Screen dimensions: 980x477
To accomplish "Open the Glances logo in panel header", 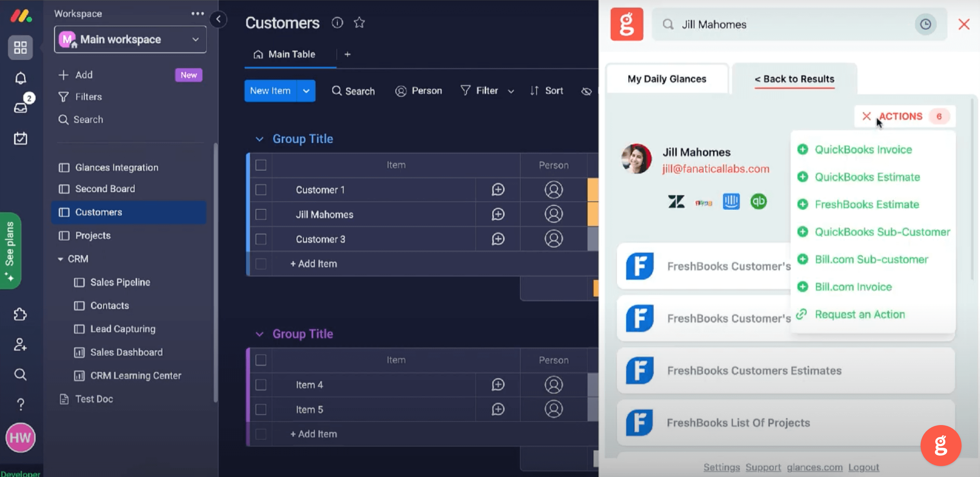I will 627,24.
